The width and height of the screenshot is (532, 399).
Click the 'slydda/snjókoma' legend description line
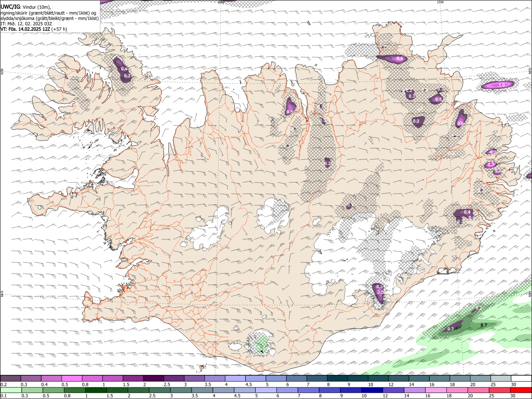coord(49,18)
